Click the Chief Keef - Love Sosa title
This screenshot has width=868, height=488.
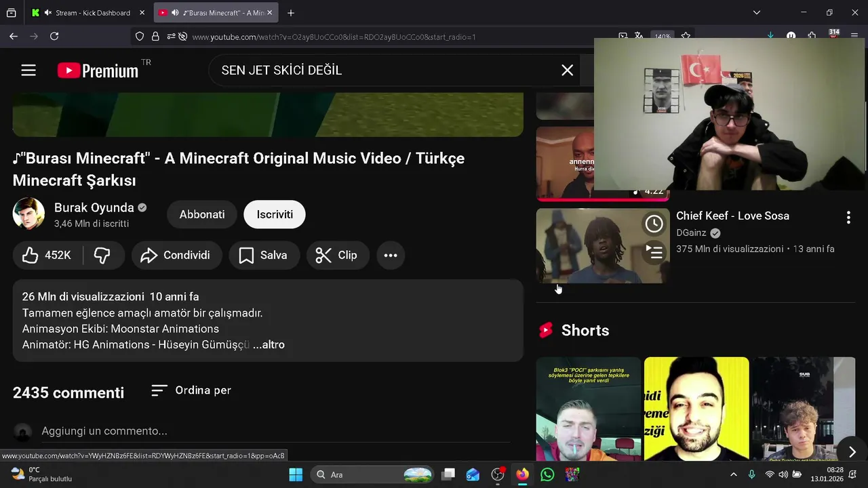(732, 216)
